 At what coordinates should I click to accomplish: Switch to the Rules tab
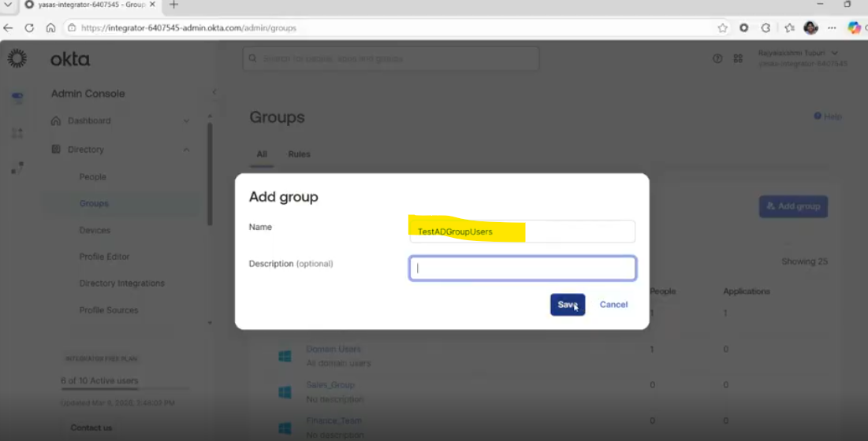[x=299, y=154]
